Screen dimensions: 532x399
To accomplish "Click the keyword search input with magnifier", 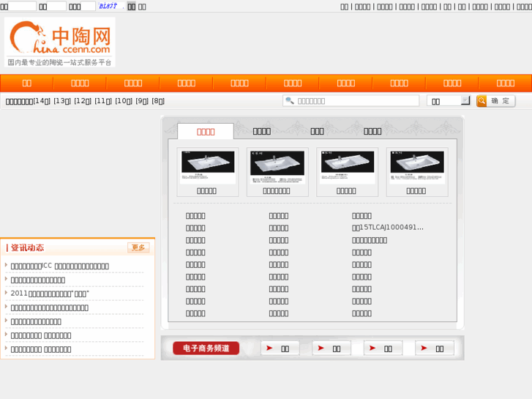I will coord(351,101).
